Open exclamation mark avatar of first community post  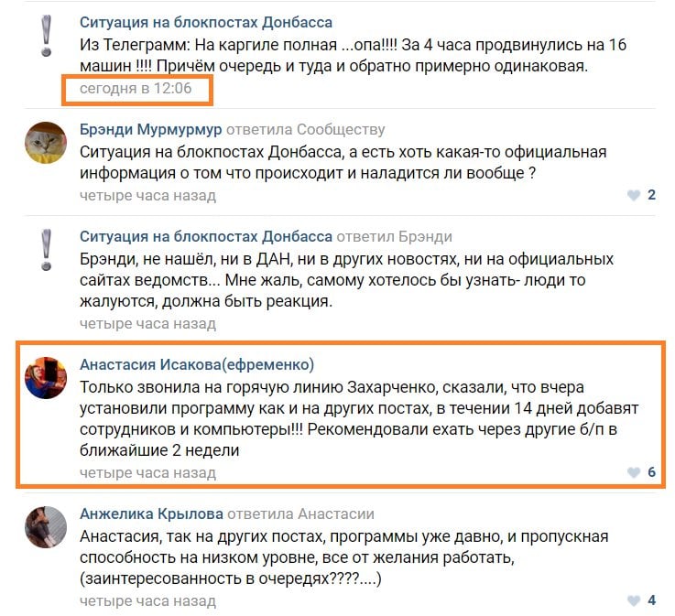[46, 36]
